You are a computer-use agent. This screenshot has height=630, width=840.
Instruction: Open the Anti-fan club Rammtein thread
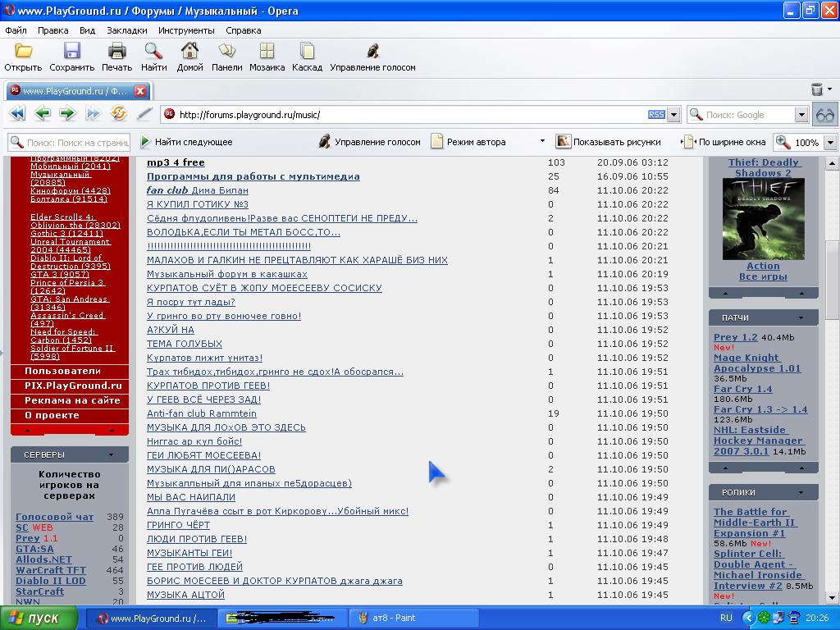[202, 413]
